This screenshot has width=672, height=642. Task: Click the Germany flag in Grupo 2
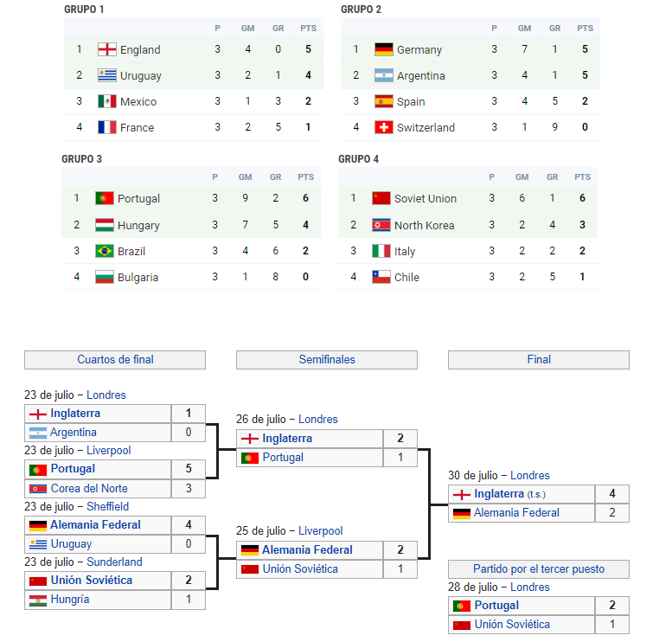384,49
